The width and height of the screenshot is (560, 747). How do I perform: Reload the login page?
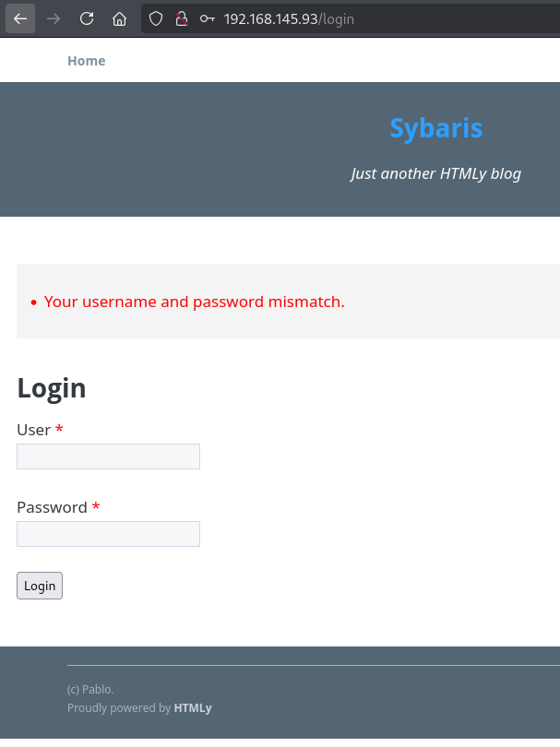(86, 18)
